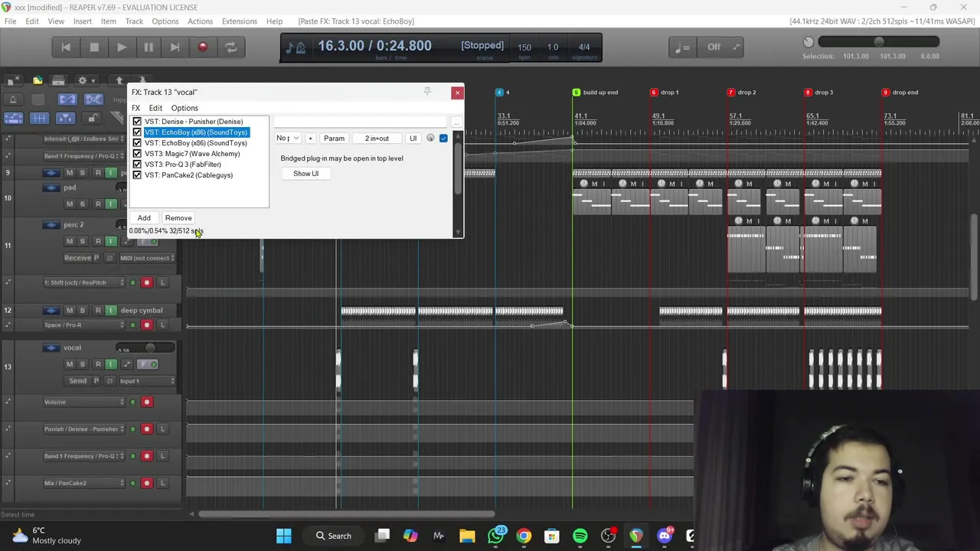Toggle the Locking padlock icon
This screenshot has width=980, height=551.
[x=92, y=119]
